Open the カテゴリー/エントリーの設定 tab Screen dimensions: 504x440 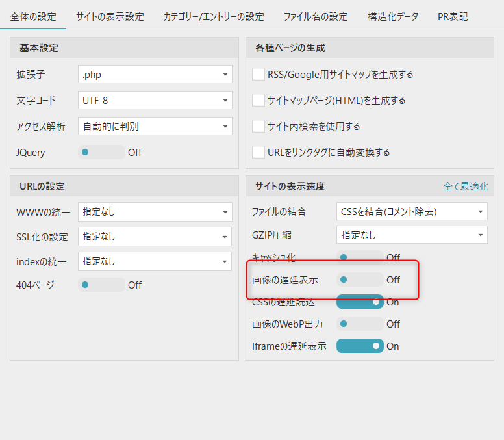point(213,17)
